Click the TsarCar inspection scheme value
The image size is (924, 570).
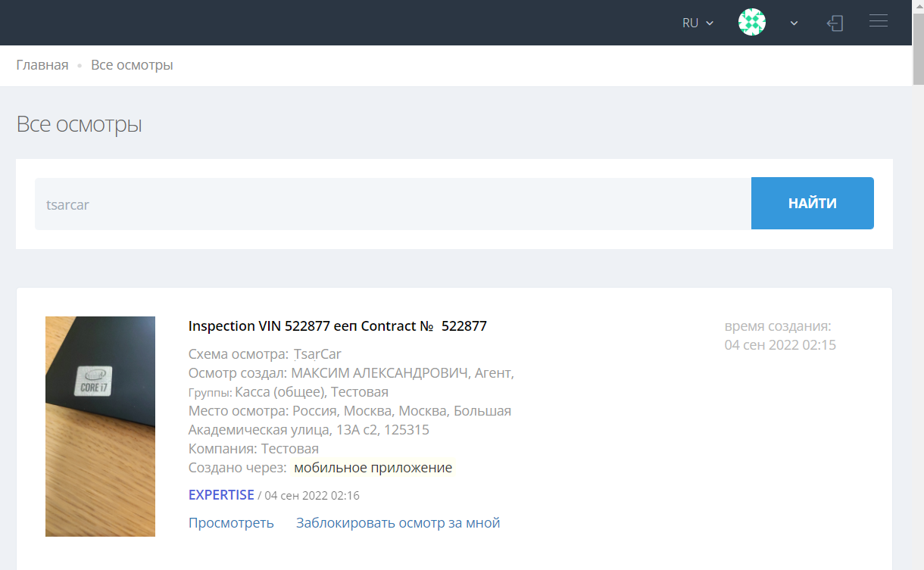317,354
